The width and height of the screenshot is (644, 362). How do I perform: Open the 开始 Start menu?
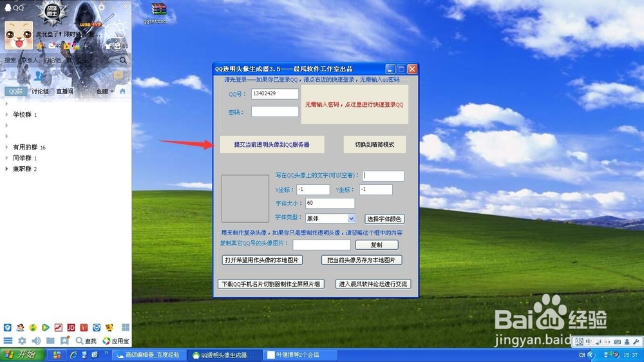point(21,355)
